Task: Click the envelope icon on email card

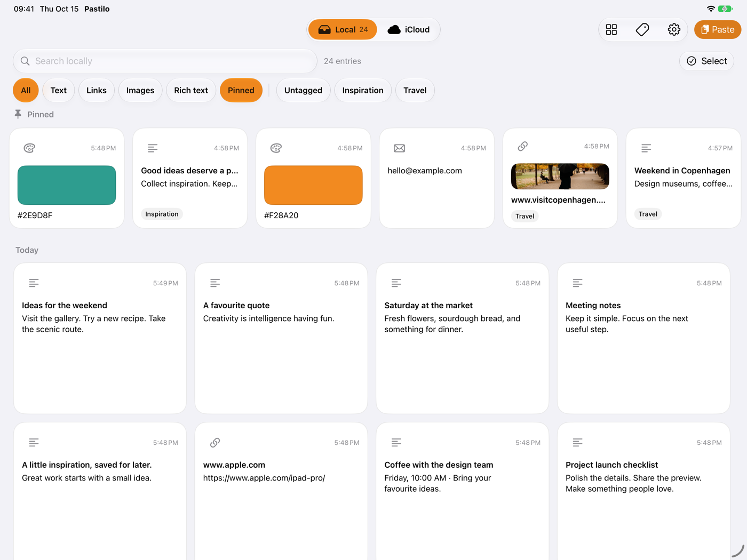Action: click(399, 148)
